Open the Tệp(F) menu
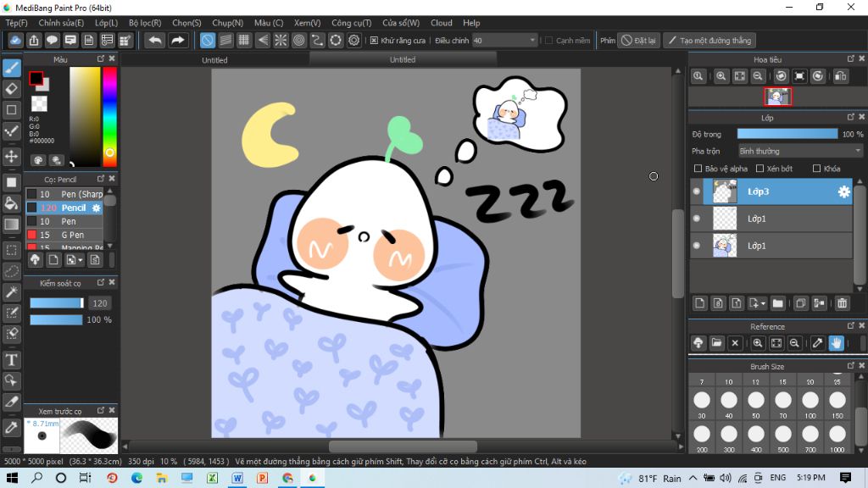The image size is (868, 488). (17, 23)
